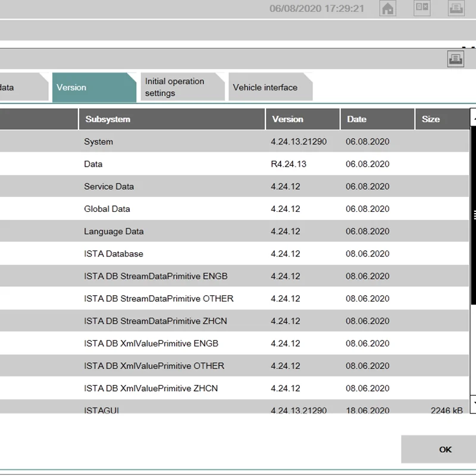
Task: Click the scrollbar up arrow
Action: [473, 117]
